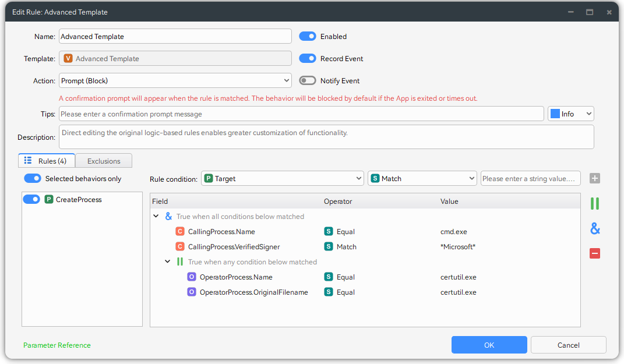Click the blue ampersand AND group icon
This screenshot has width=624, height=364.
pos(594,229)
